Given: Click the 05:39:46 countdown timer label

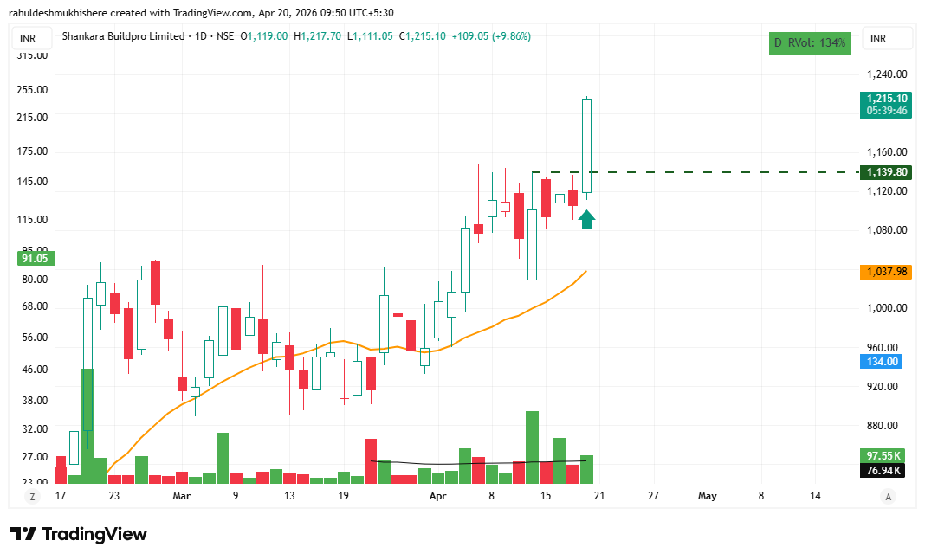Looking at the screenshot, I should 886,112.
